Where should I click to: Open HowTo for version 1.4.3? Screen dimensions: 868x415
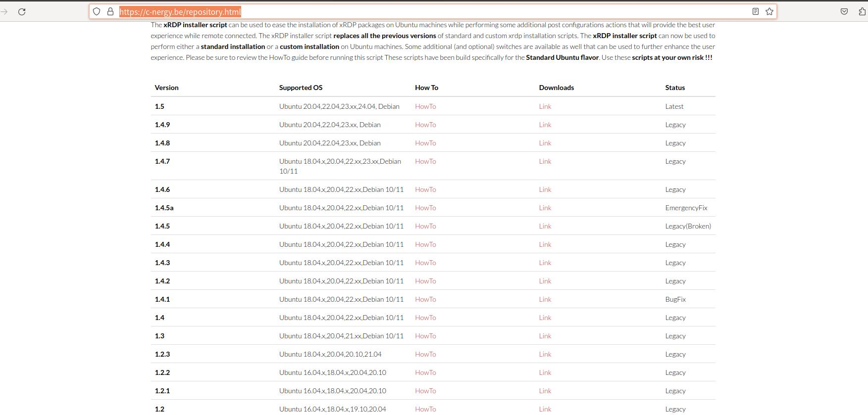(425, 263)
